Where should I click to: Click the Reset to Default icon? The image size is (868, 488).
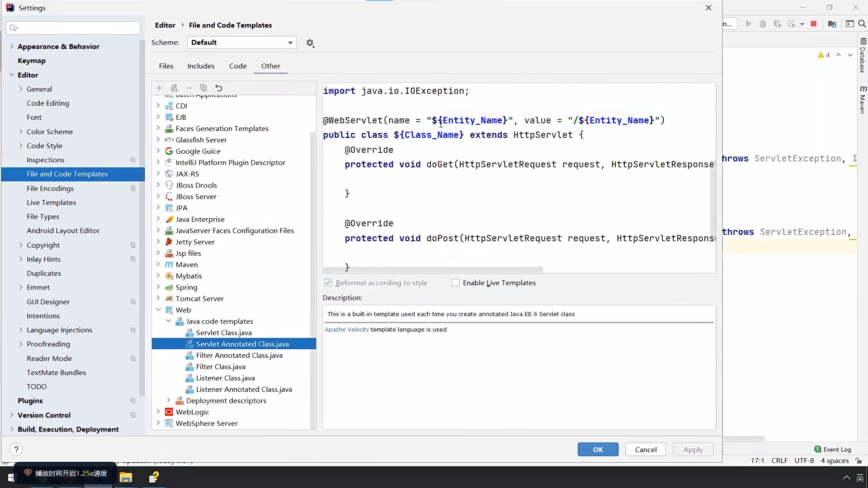coord(219,88)
